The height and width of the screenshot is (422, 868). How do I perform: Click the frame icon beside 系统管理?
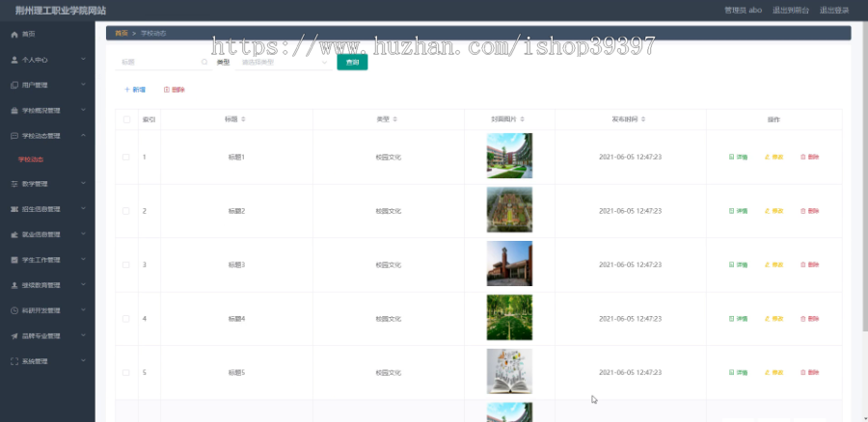[x=14, y=361]
